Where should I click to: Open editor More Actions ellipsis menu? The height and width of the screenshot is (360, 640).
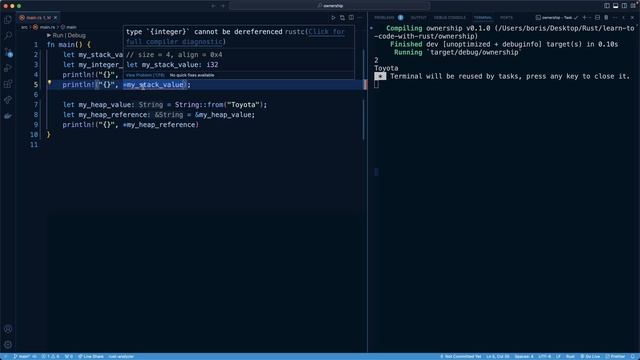click(x=360, y=18)
